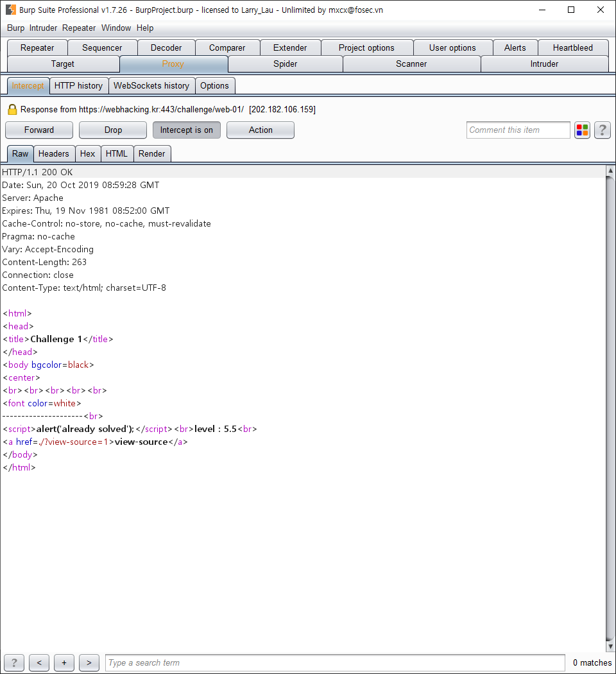
Task: Click the 'Pragma: no-cache' header line
Action: point(38,236)
